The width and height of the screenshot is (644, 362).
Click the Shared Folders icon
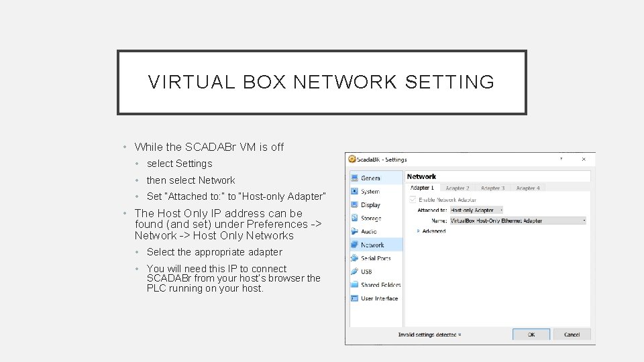(354, 285)
